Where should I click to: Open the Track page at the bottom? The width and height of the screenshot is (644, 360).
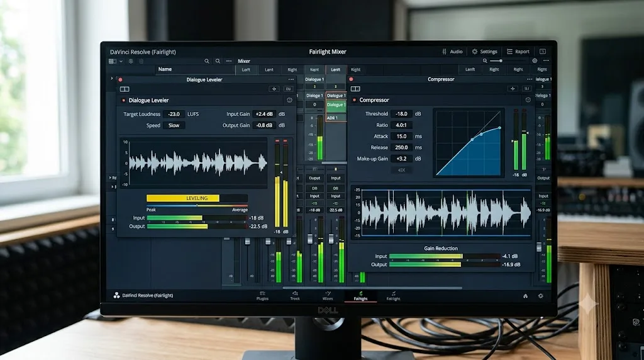click(295, 296)
